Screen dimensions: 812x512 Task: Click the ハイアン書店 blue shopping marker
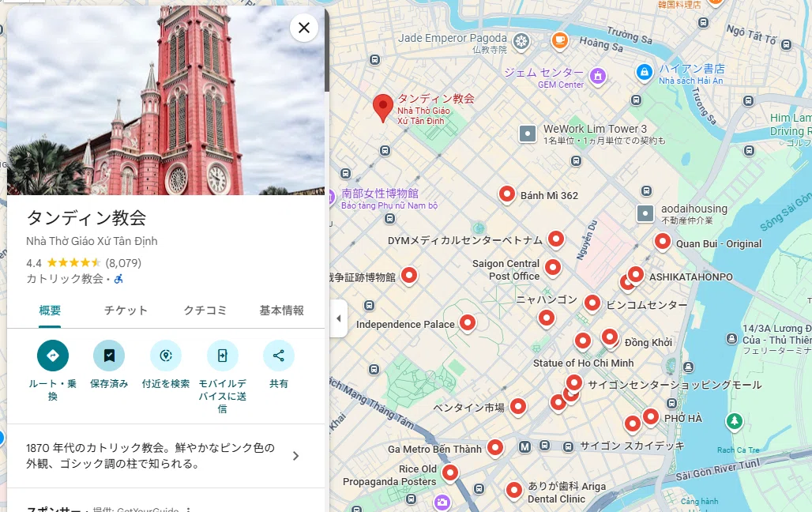click(x=645, y=72)
